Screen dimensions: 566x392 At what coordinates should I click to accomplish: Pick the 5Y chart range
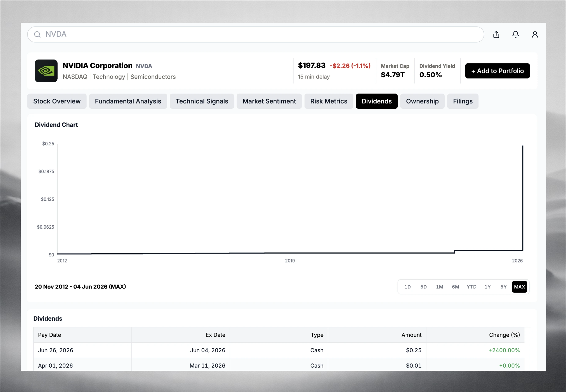[x=504, y=287]
